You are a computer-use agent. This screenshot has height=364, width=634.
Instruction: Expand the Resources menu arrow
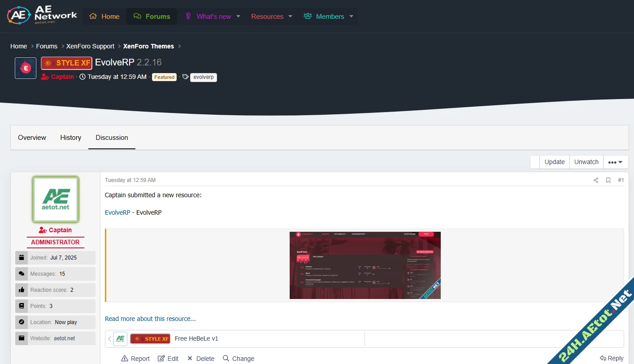[290, 17]
